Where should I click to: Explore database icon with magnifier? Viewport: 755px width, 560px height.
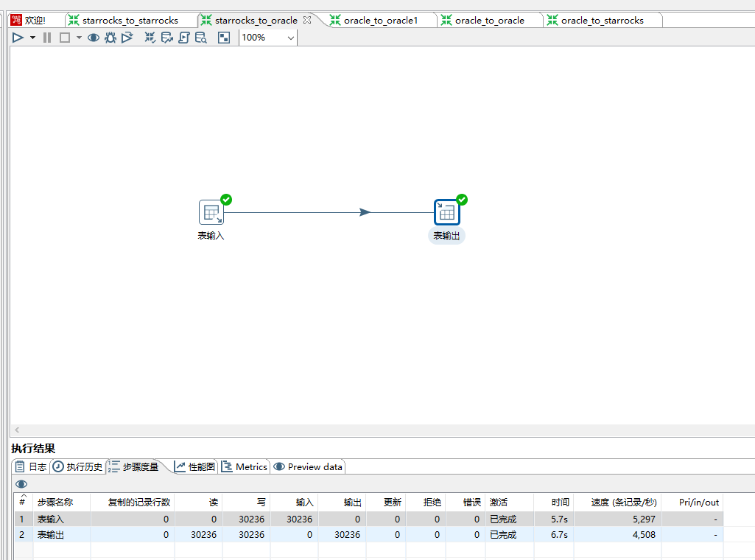click(201, 38)
